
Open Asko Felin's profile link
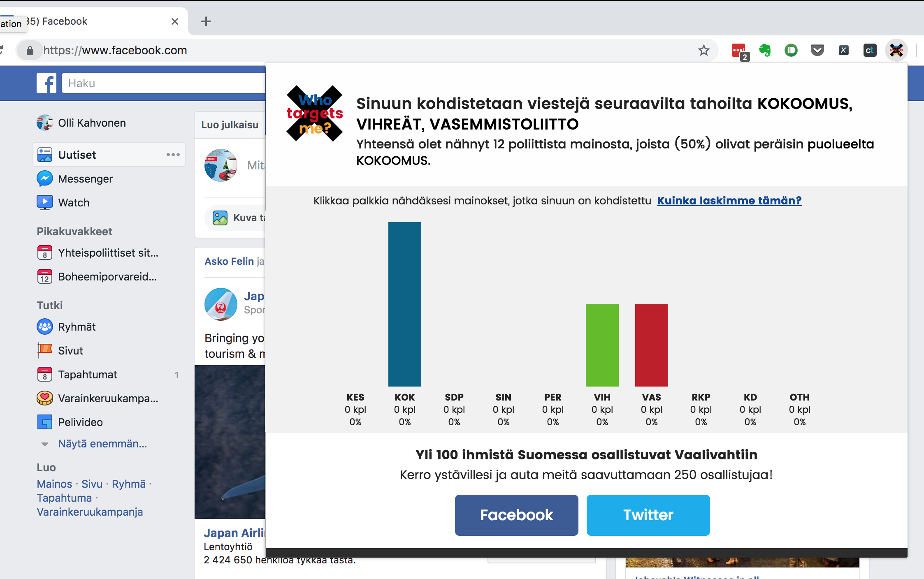[x=229, y=261]
